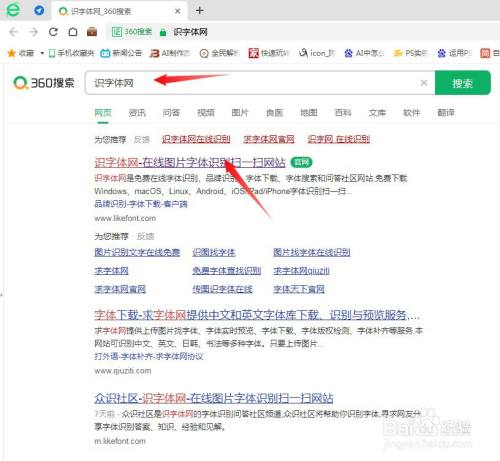Click 识字网 在线识别 suggestion link

(x=339, y=139)
